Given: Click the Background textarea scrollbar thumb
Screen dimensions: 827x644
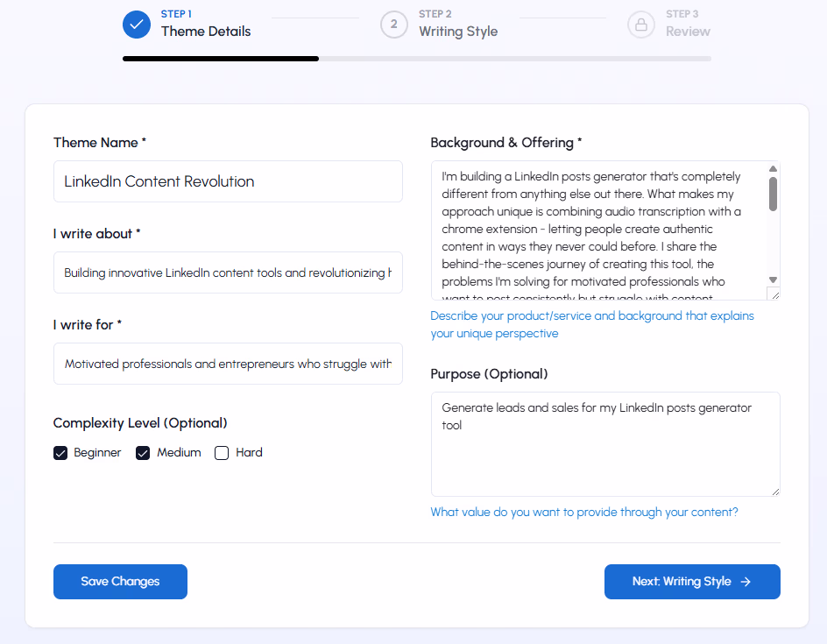Looking at the screenshot, I should [x=773, y=194].
